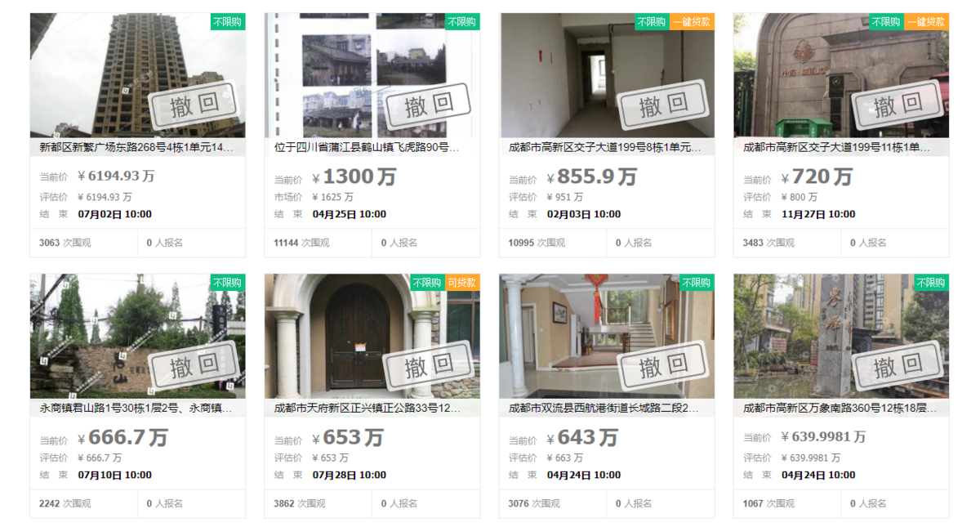980x527 pixels.
Task: Click the 11144 次围观 view count
Action: 301,243
